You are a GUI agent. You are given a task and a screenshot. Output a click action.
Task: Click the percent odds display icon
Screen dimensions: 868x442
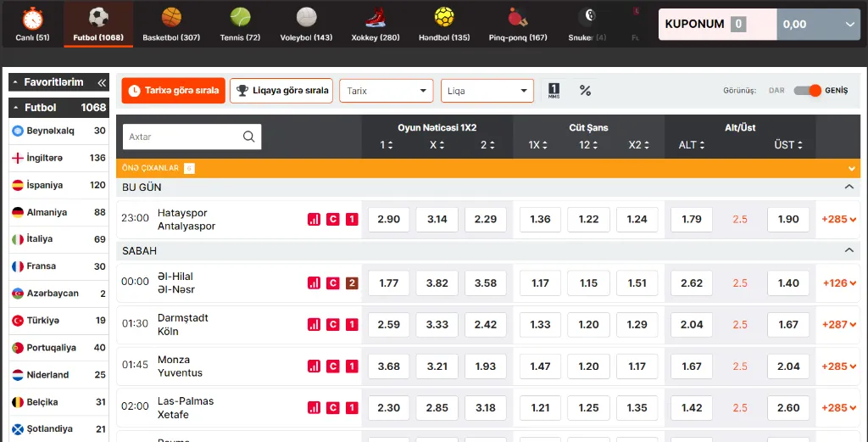[x=585, y=91]
